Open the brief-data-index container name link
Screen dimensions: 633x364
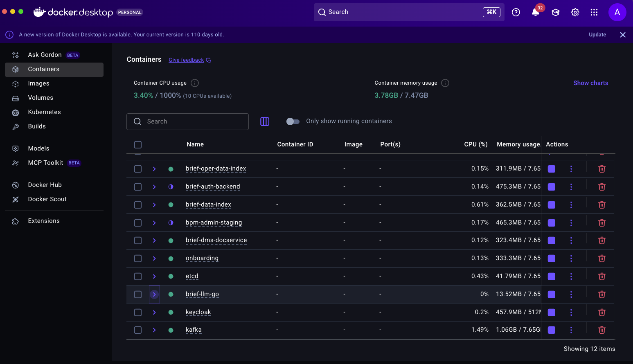[x=208, y=205]
